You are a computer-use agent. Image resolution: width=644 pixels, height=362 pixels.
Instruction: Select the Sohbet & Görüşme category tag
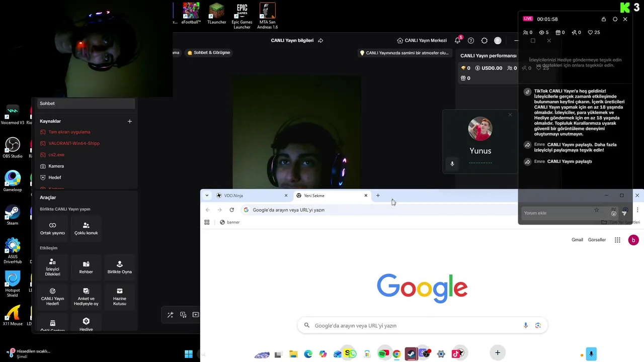(209, 52)
